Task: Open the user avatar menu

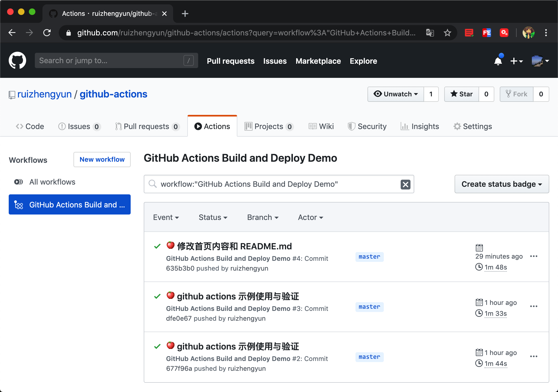Action: [x=540, y=61]
